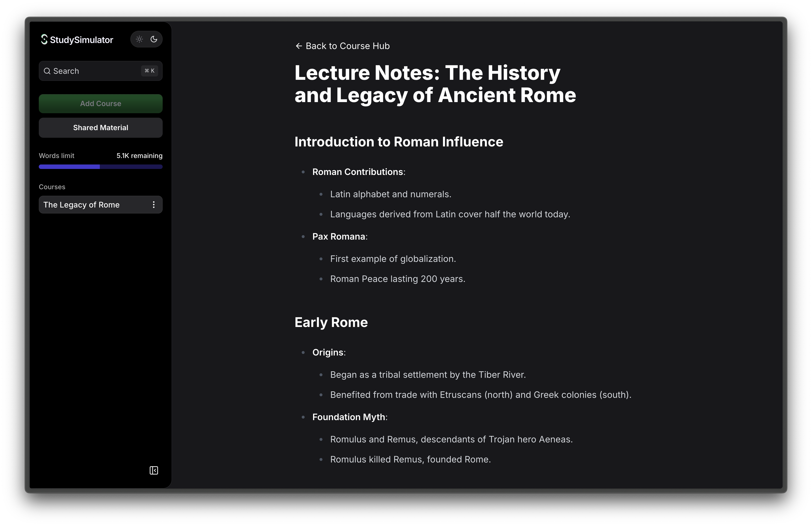Click the Early Rome section heading

tap(331, 323)
